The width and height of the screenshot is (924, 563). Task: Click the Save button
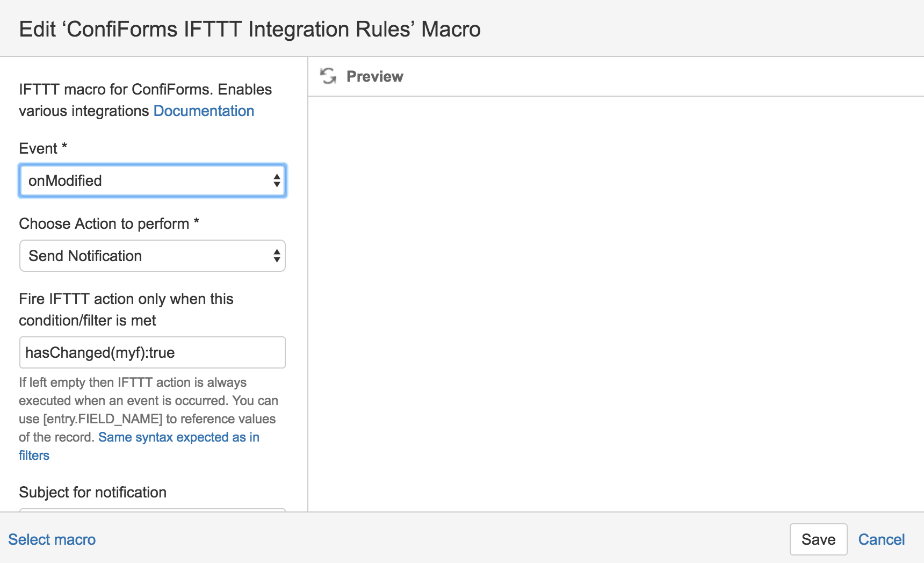pos(818,539)
